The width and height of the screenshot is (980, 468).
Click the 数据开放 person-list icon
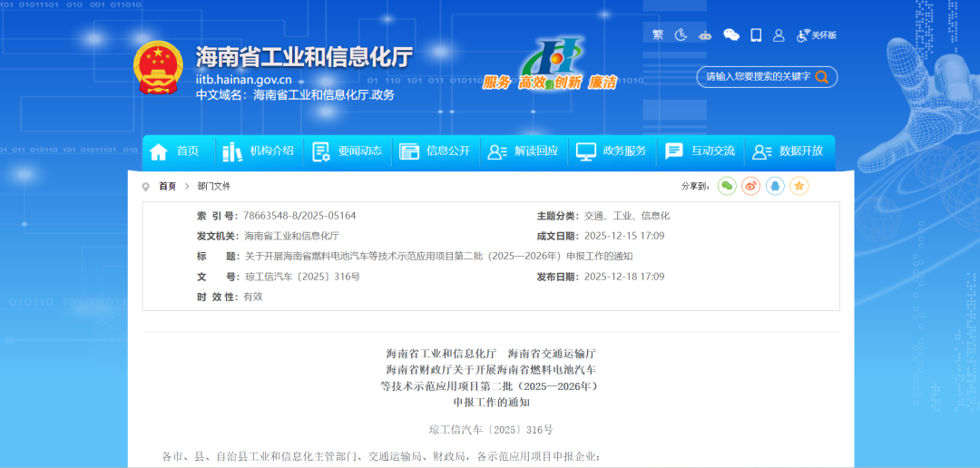(762, 151)
